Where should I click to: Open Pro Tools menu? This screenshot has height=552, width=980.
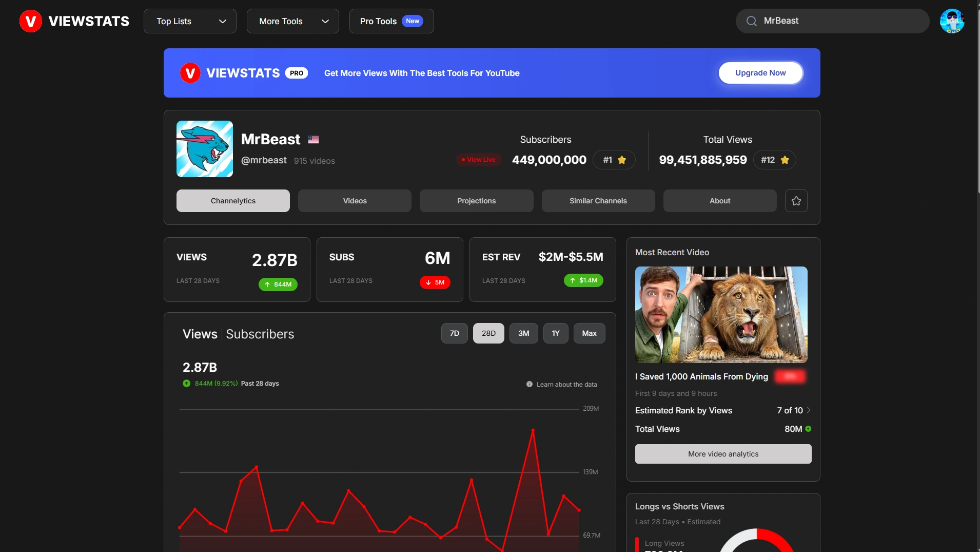point(391,21)
